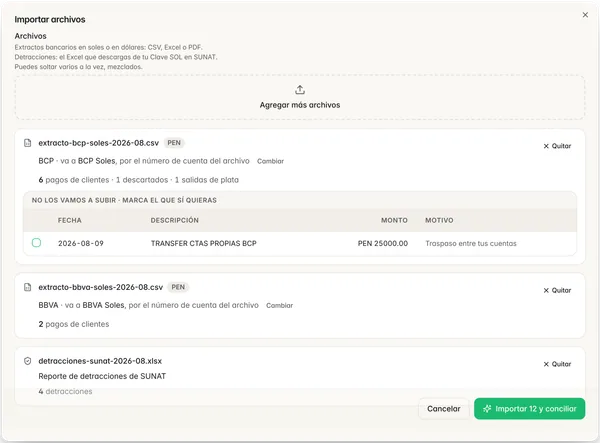
Task: Check the TRANSFER CTAS PROPIAS BCP row
Action: click(36, 243)
